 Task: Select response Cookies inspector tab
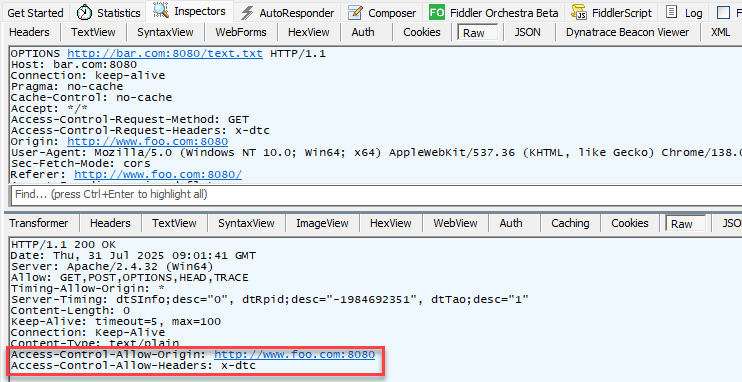630,223
